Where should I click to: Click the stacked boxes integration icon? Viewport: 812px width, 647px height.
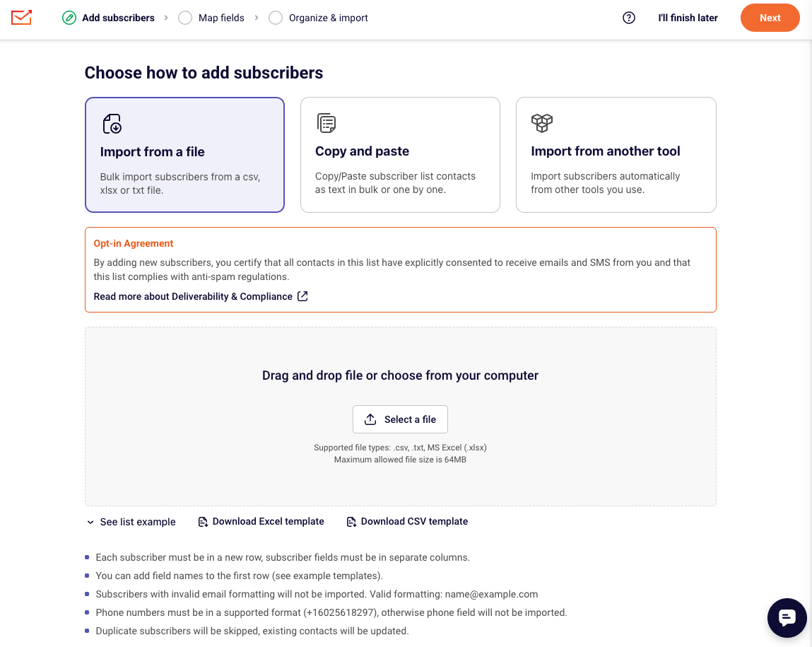point(541,123)
